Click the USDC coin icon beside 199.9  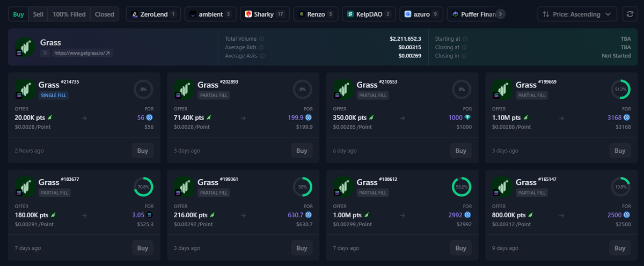click(x=309, y=117)
